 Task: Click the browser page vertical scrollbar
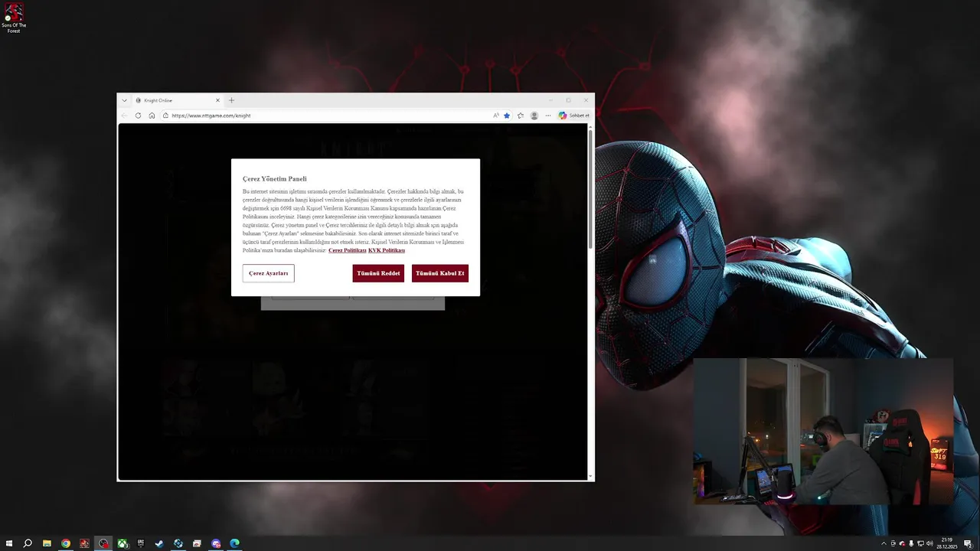click(x=590, y=189)
